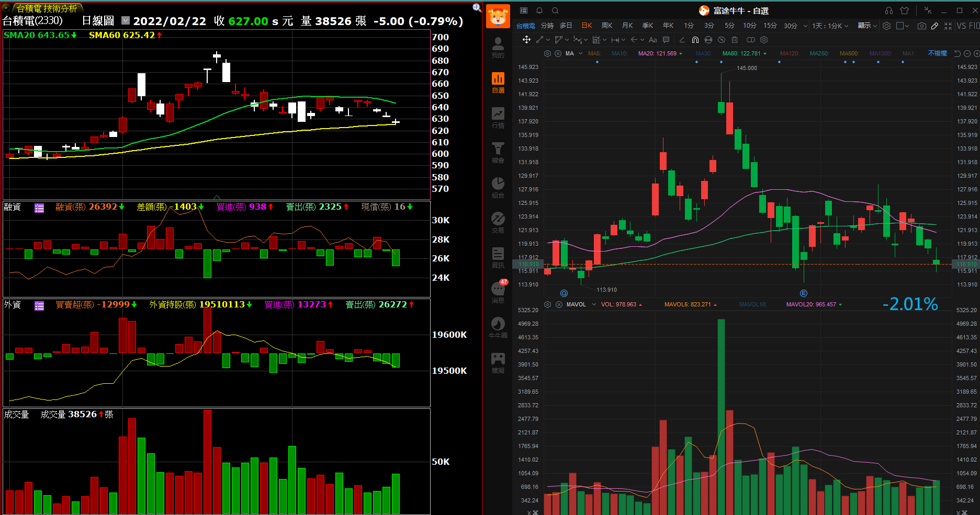Viewport: 980px width, 515px height.
Task: Open the MA indicator settings gear
Action: point(547,53)
